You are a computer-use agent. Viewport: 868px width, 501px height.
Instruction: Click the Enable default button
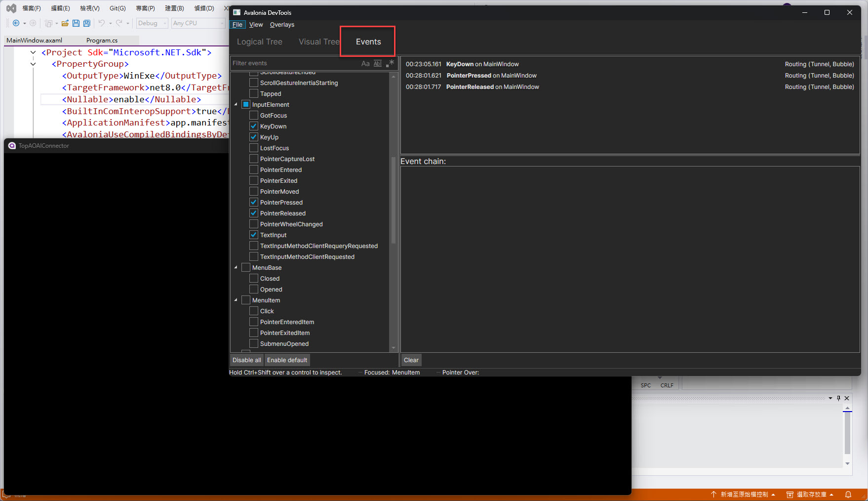(x=287, y=360)
